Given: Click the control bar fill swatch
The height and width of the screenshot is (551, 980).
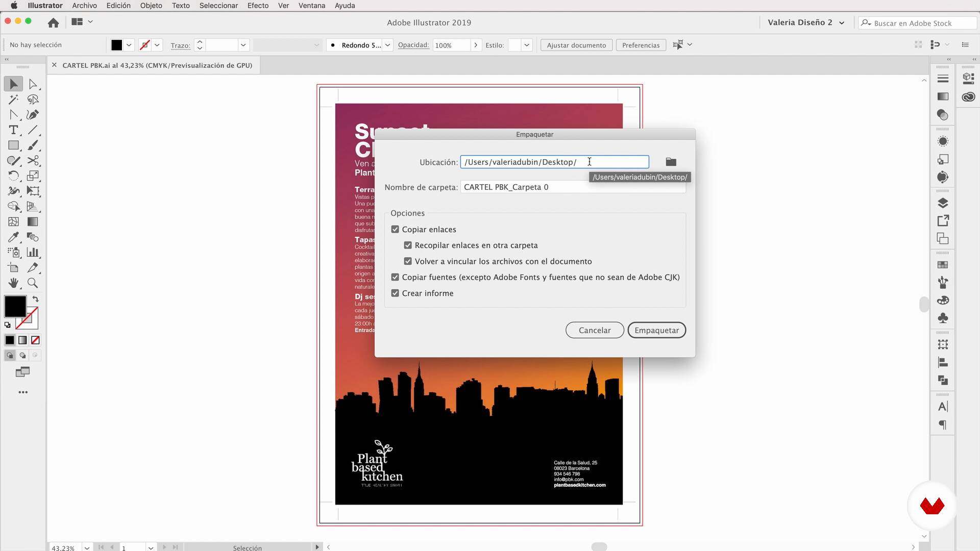Looking at the screenshot, I should (117, 45).
